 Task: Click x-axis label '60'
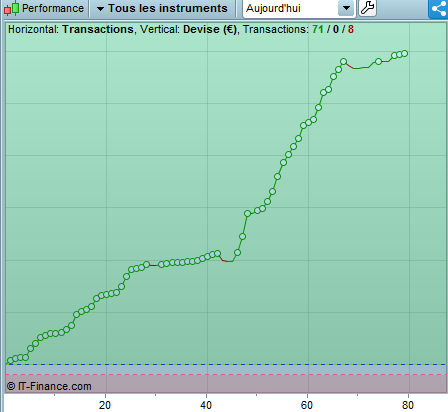pyautogui.click(x=307, y=405)
